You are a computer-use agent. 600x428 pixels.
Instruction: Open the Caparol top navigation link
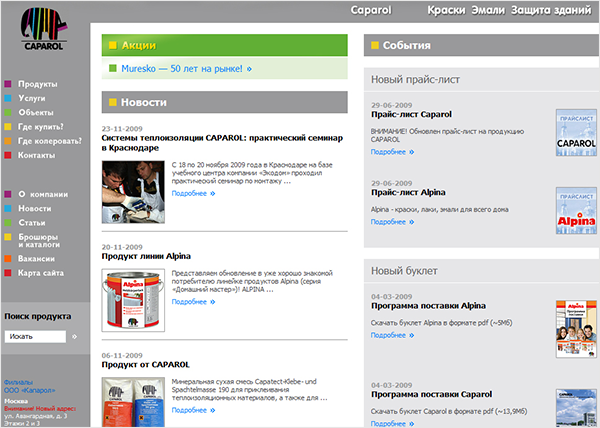tap(371, 10)
